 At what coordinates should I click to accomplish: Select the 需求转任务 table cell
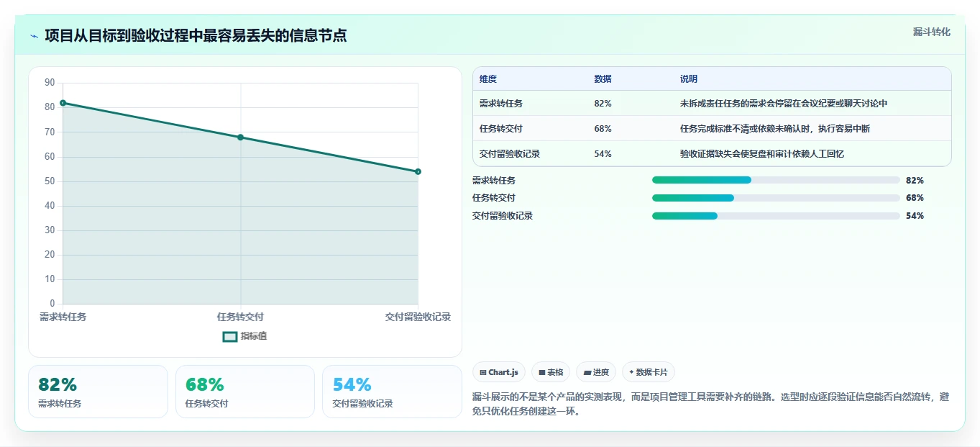click(x=501, y=104)
